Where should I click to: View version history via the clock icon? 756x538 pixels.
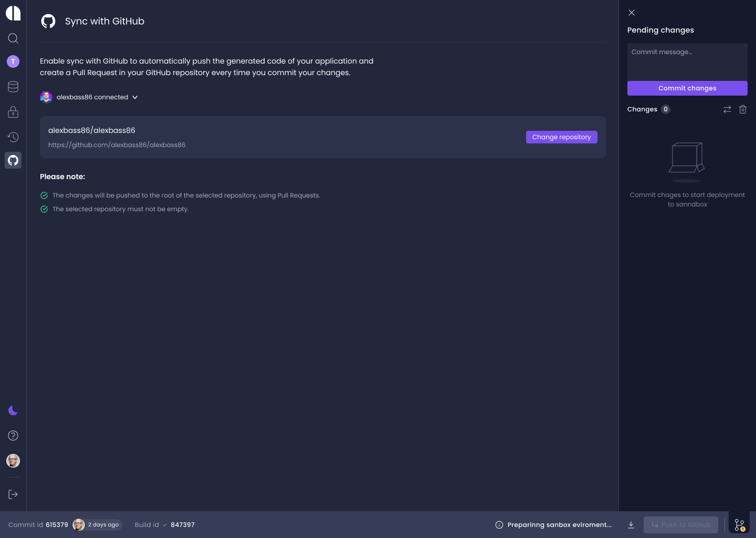[13, 137]
